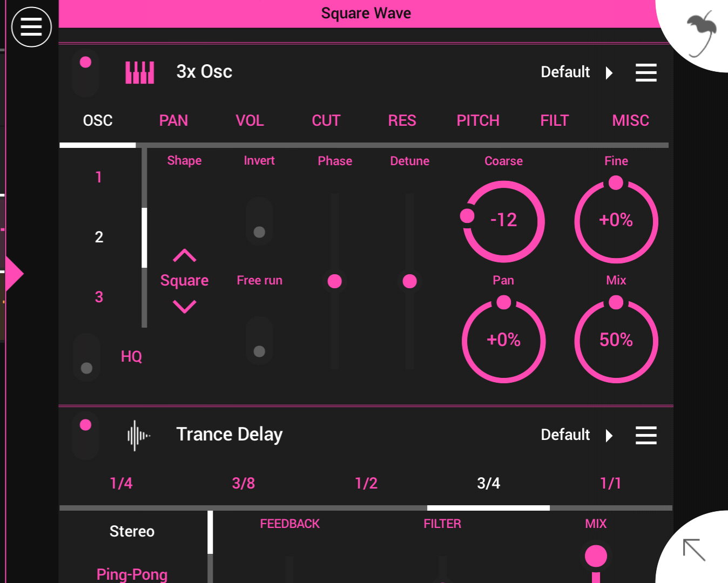
Task: Open the Trance Delay options menu icon
Action: [646, 435]
